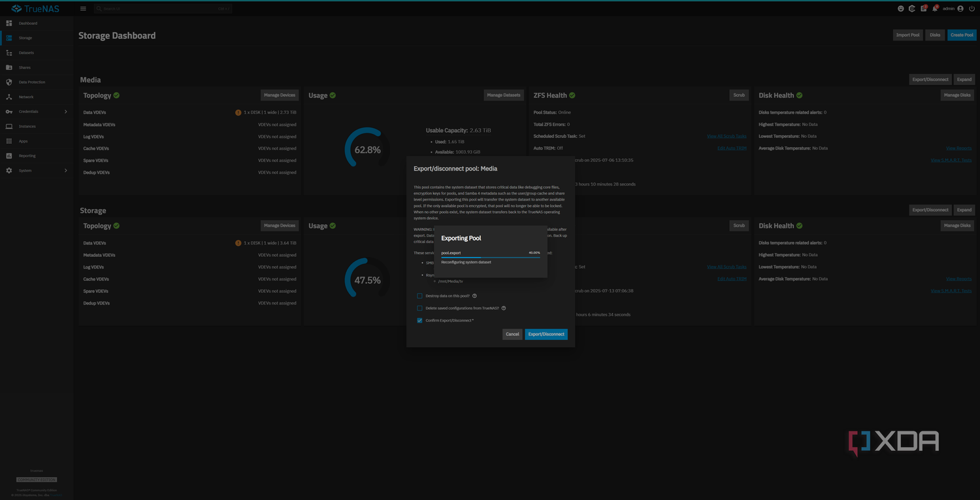Image resolution: width=980 pixels, height=500 pixels.
Task: Toggle the hamburger sidebar menu
Action: click(83, 8)
